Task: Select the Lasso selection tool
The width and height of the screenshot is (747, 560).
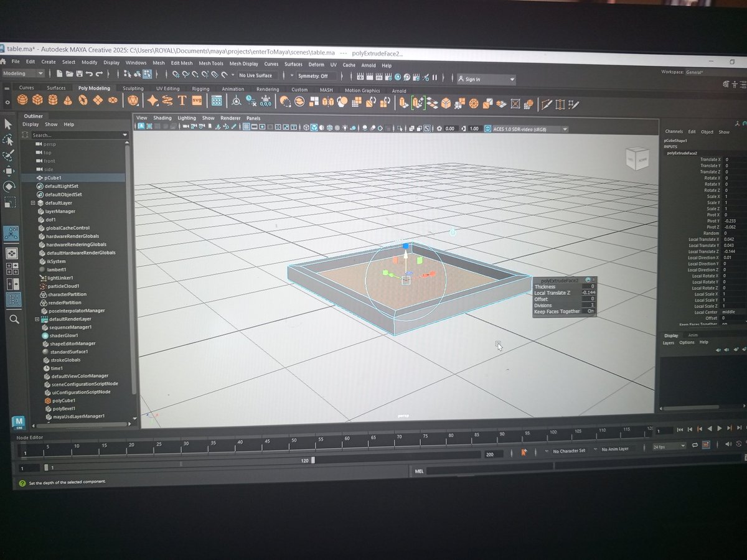Action: pyautogui.click(x=8, y=139)
